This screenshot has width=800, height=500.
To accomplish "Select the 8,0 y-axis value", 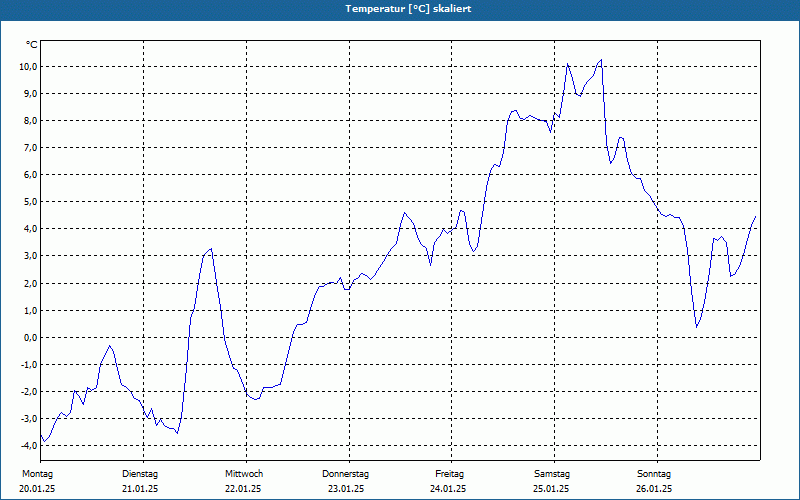I will tap(29, 120).
